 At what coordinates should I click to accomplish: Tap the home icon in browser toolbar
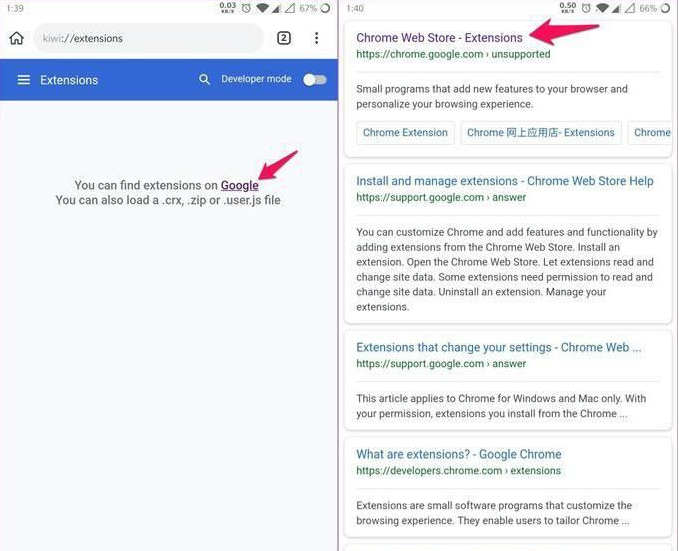pos(16,38)
